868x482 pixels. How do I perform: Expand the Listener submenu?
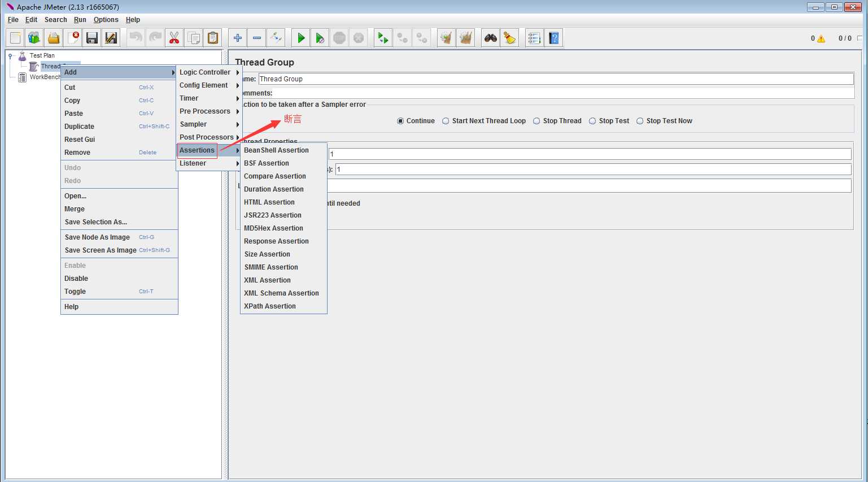(209, 163)
